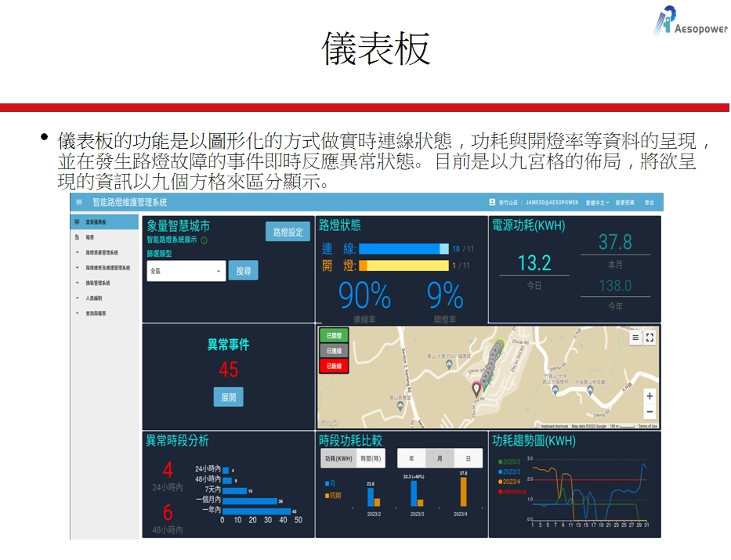The height and width of the screenshot is (560, 731).
Task: Select the 年 period tab
Action: (x=411, y=458)
